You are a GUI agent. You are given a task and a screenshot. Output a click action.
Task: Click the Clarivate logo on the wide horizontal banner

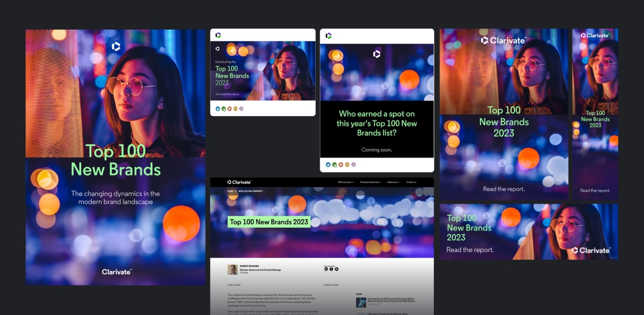coord(591,250)
